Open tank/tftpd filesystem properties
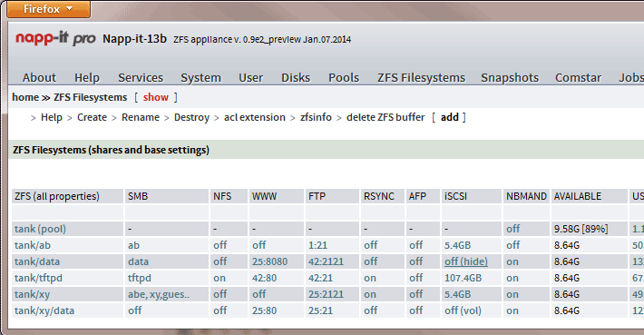644x335 pixels. click(x=38, y=279)
